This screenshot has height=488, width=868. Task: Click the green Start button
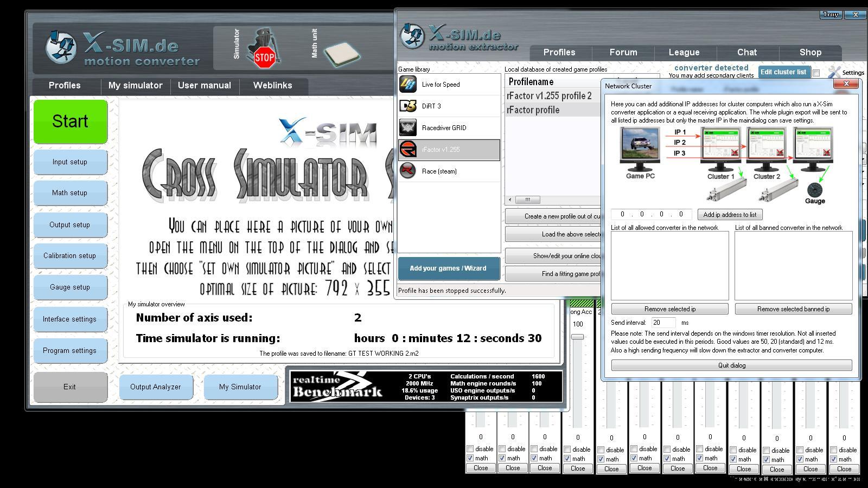click(70, 121)
